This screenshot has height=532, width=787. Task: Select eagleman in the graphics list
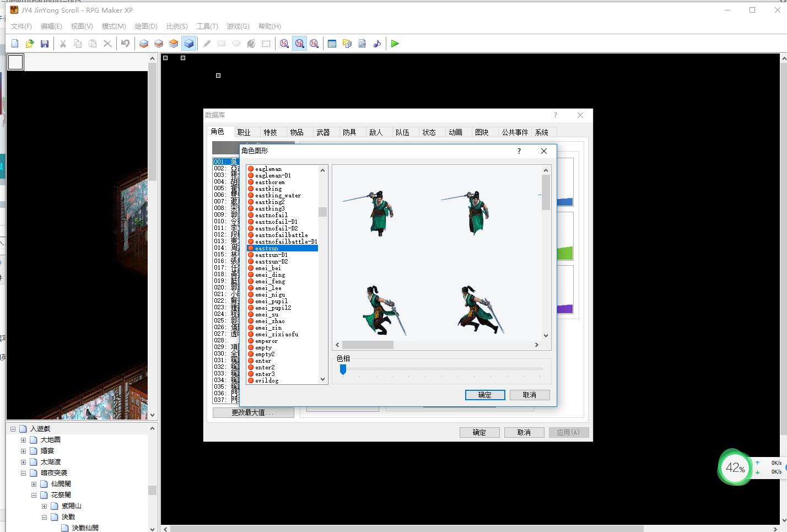[268, 169]
